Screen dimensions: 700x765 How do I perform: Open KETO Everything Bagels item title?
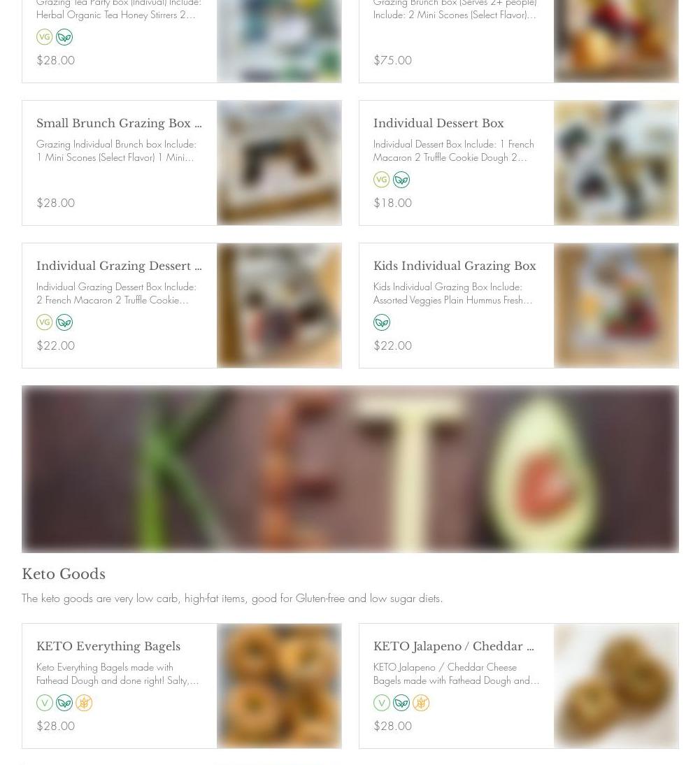point(108,646)
